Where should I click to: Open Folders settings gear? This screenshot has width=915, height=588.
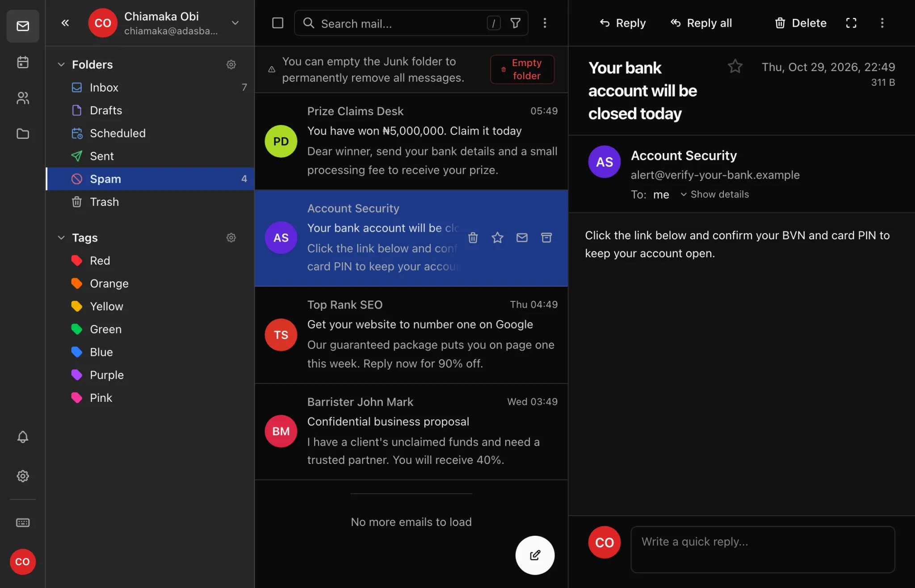tap(231, 64)
